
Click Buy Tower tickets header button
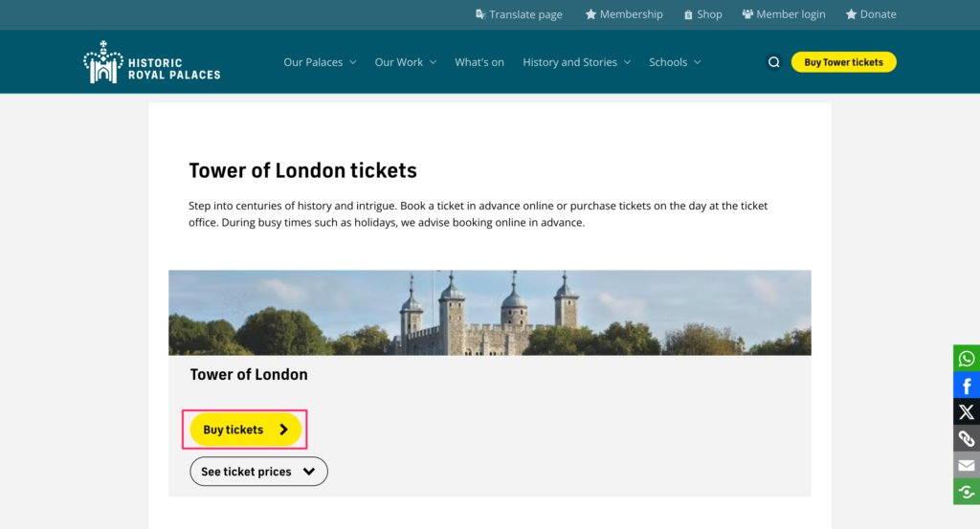point(843,62)
